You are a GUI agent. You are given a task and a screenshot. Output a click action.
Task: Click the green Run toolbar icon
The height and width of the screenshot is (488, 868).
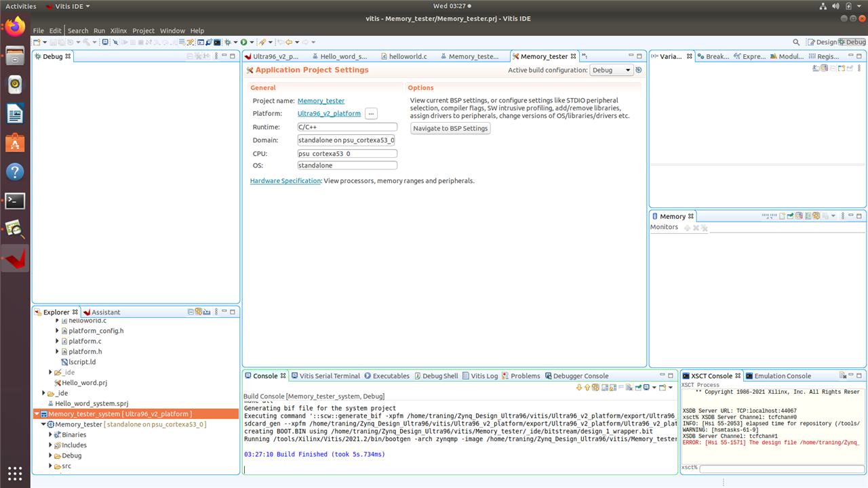click(x=243, y=42)
